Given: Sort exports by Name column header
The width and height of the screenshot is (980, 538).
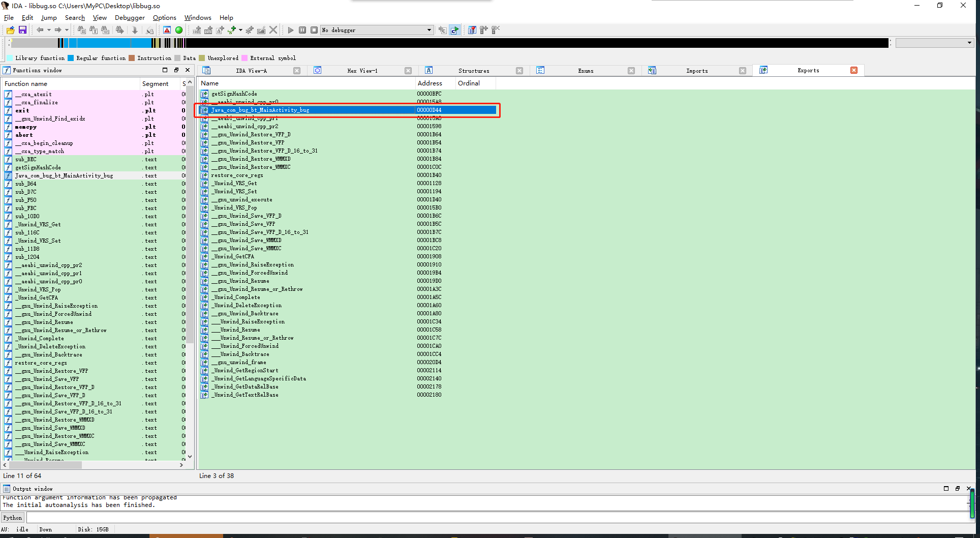Looking at the screenshot, I should point(307,83).
